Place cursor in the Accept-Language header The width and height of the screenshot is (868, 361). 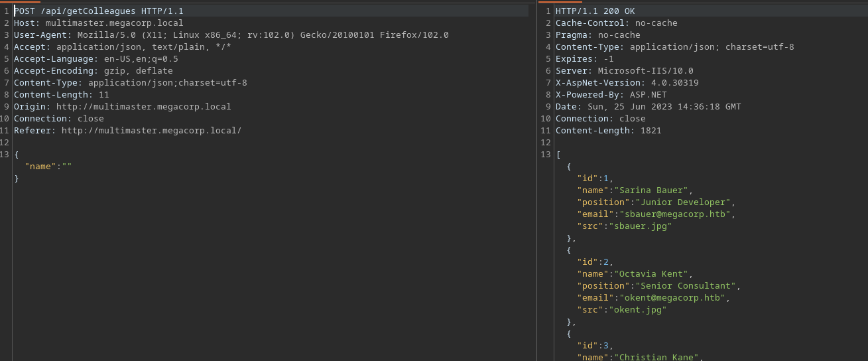pos(96,59)
